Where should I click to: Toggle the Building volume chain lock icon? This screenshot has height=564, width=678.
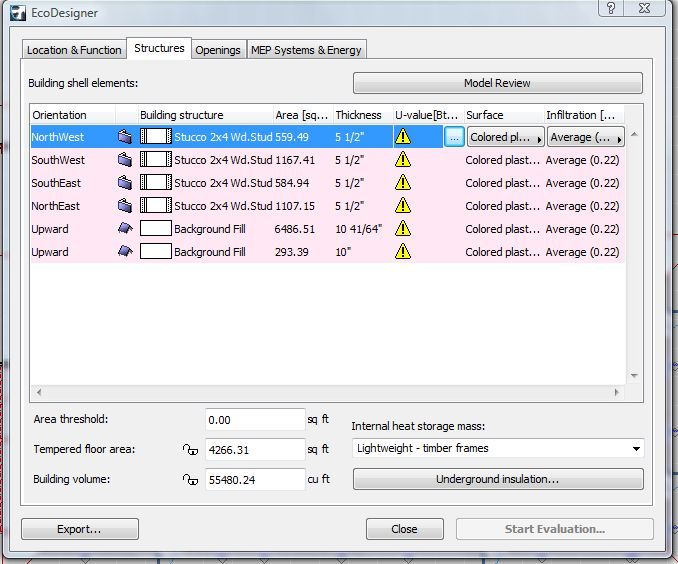pyautogui.click(x=190, y=480)
